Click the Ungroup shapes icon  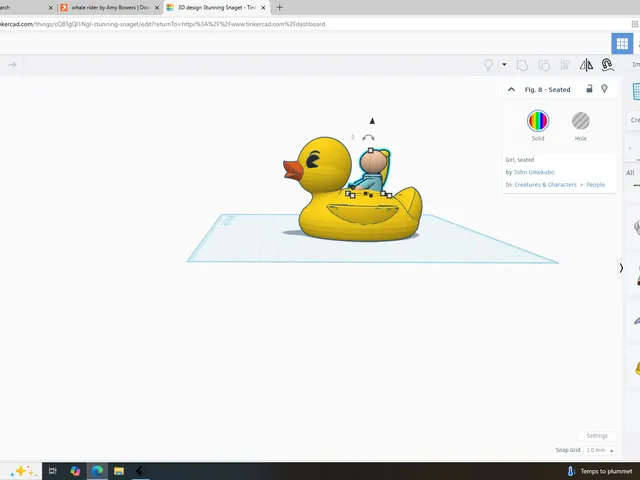click(544, 65)
